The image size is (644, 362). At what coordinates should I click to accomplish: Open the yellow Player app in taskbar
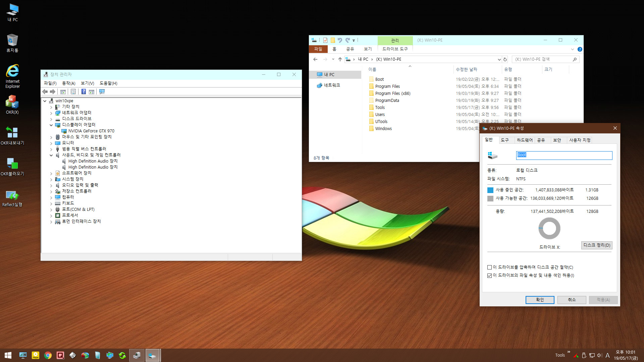[36, 355]
